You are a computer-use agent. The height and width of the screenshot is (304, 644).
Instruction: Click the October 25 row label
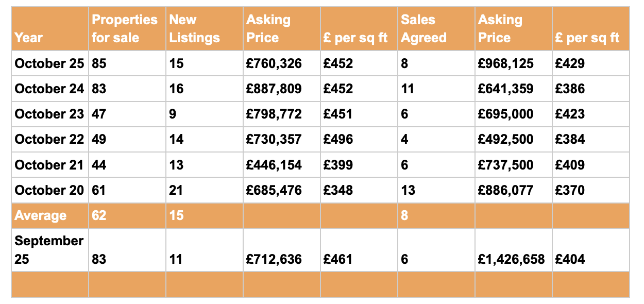pyautogui.click(x=49, y=63)
